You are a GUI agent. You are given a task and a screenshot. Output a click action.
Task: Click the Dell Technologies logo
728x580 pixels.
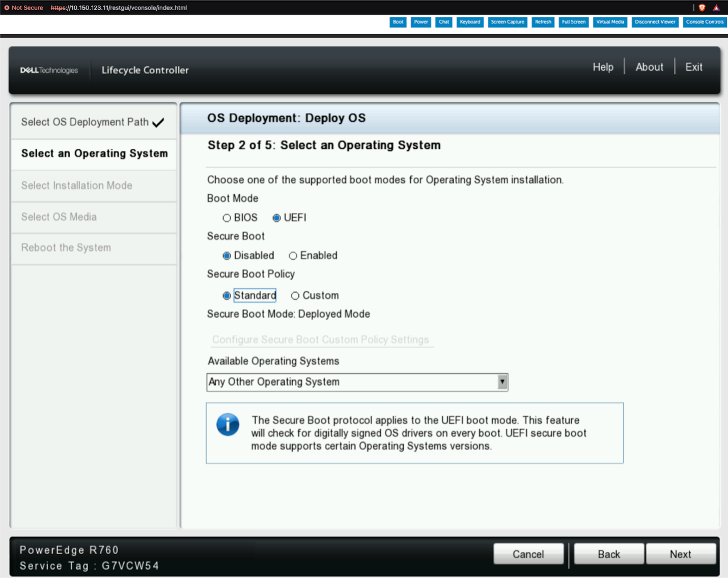49,70
